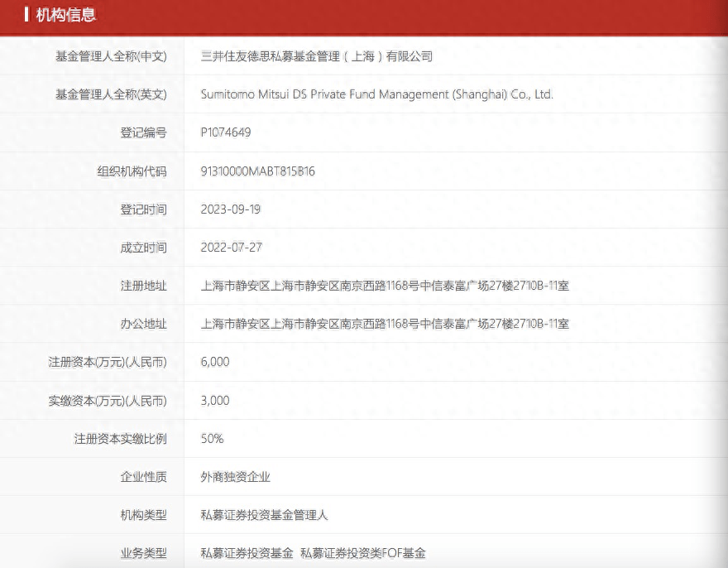Click the 企业性质 label
Screen dimensions: 728x568
point(143,477)
